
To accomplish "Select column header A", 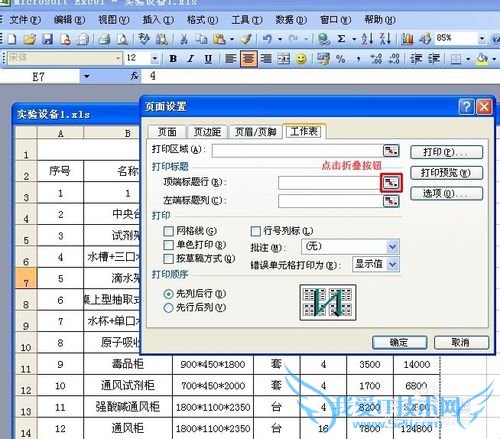I will coord(60,133).
